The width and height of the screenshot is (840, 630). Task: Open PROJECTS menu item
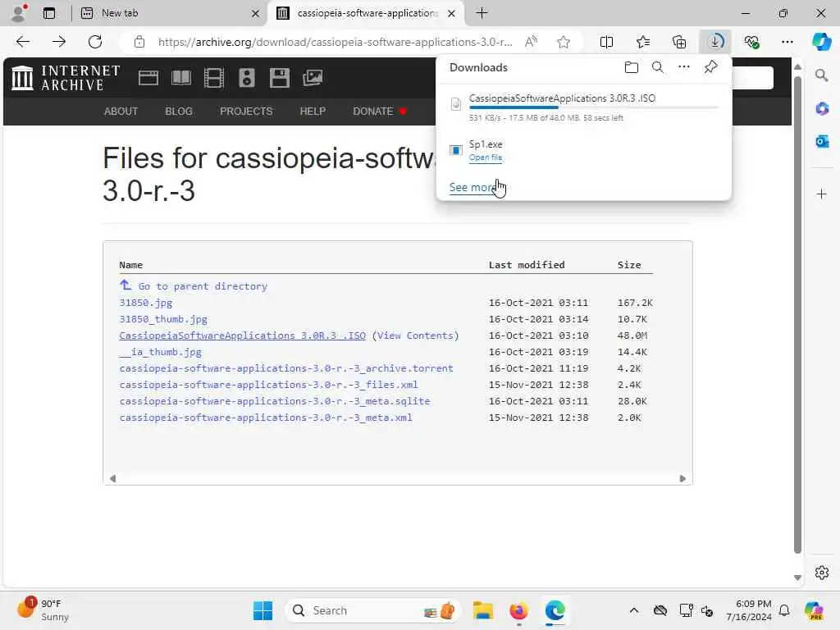click(x=246, y=112)
